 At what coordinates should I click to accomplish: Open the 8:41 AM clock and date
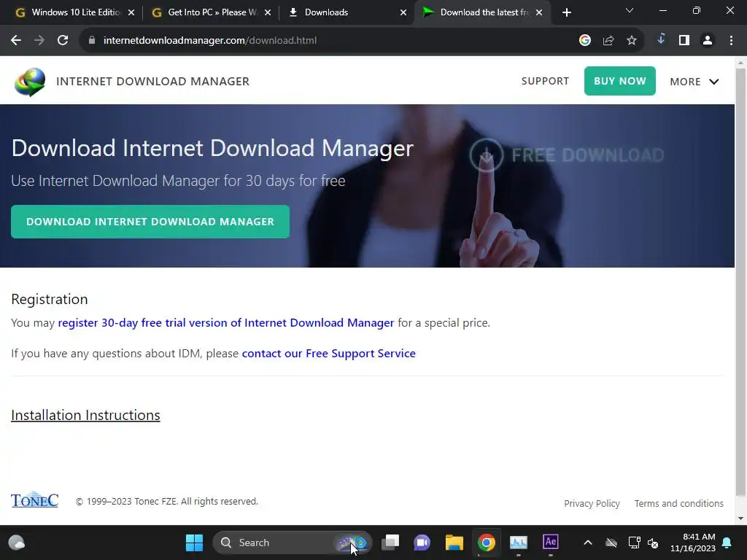click(693, 542)
